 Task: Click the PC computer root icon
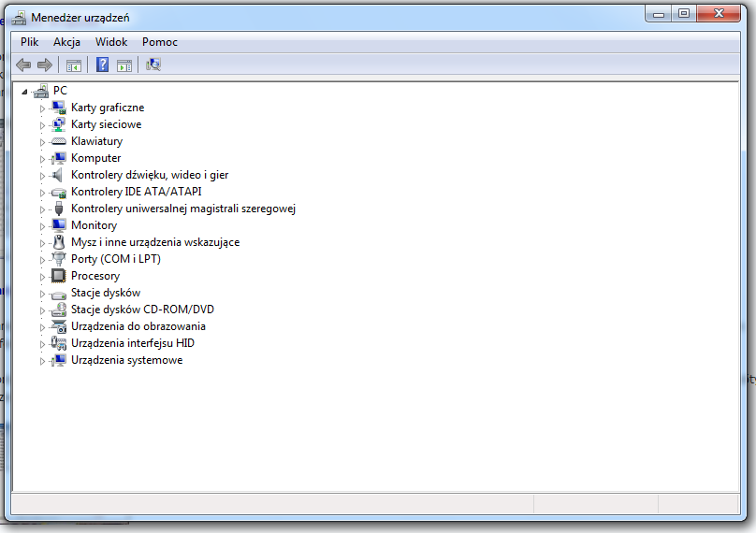click(x=41, y=91)
